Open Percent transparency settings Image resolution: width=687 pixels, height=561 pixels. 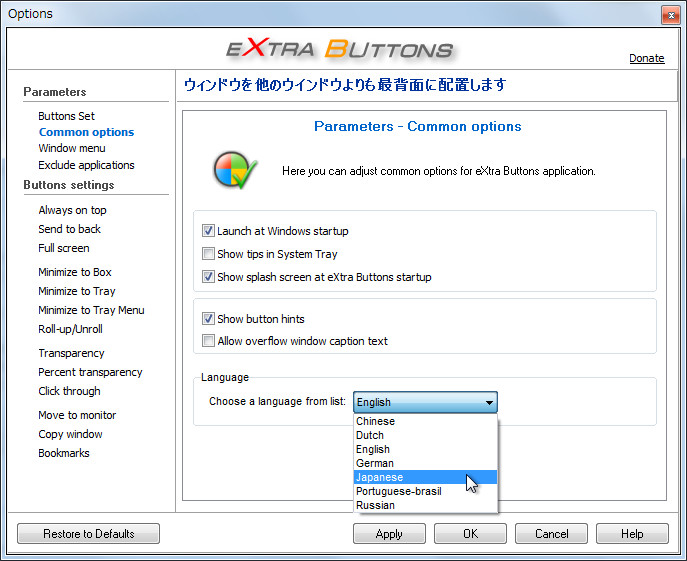coord(90,372)
